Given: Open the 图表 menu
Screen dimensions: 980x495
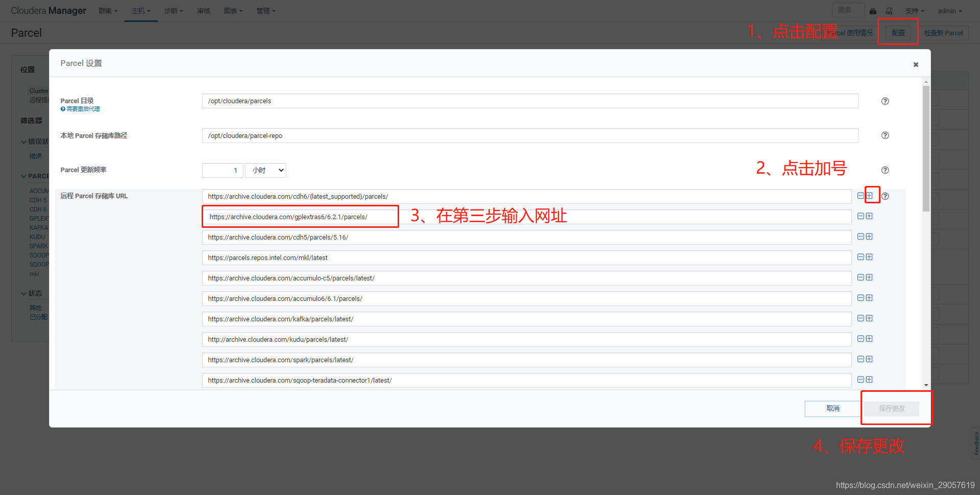Looking at the screenshot, I should tap(233, 11).
